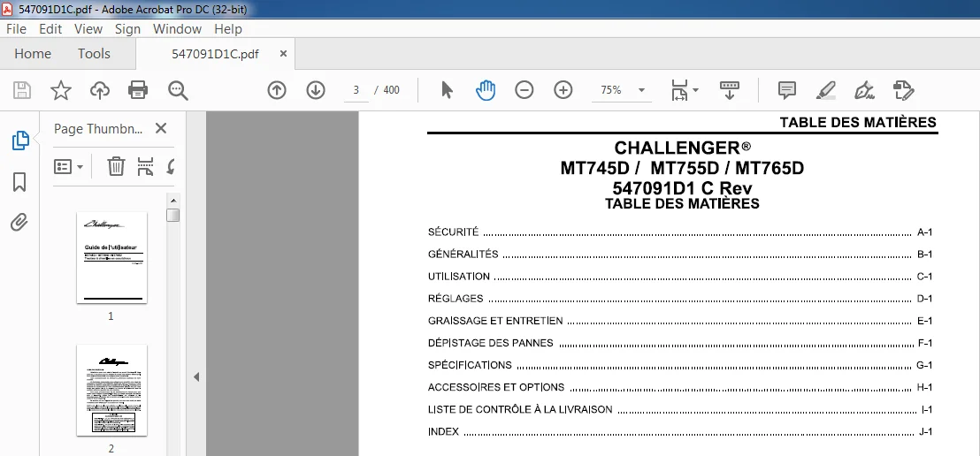Select the 547091D1C.pdf document tab
The image size is (980, 456).
tap(215, 54)
